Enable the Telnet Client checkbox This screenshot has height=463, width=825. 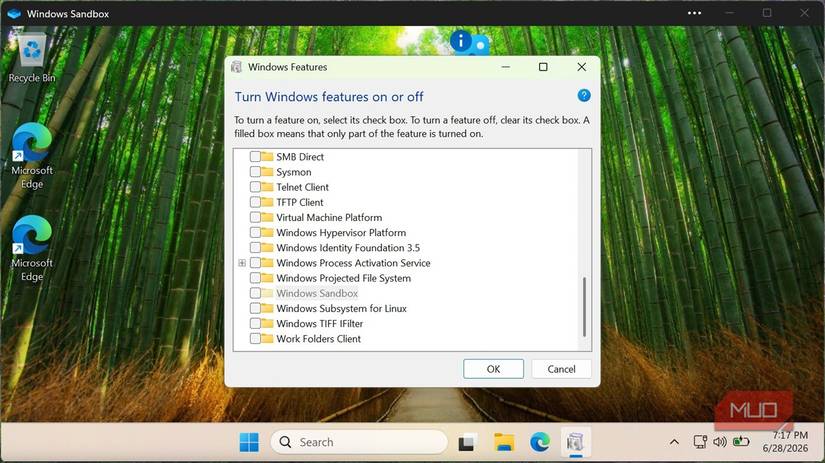pos(255,187)
